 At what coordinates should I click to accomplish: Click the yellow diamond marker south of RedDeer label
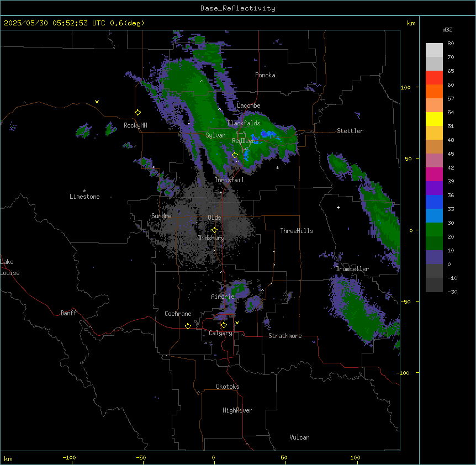click(x=235, y=155)
